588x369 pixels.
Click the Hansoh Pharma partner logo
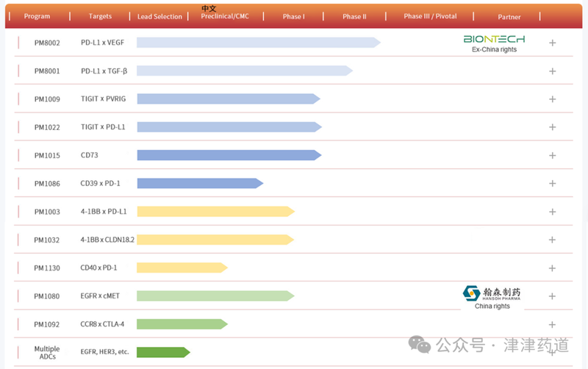point(492,293)
